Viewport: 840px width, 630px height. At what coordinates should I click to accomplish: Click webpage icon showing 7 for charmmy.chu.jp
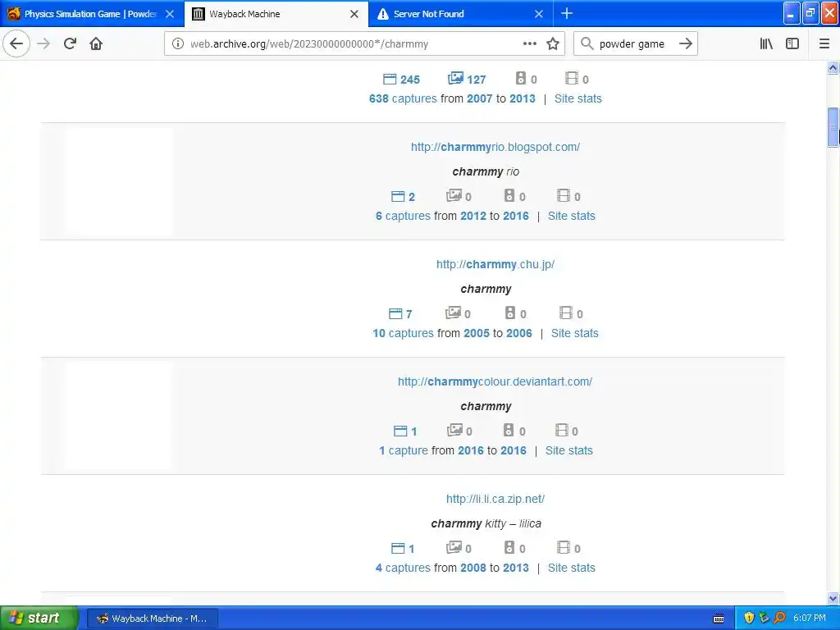[x=395, y=314]
